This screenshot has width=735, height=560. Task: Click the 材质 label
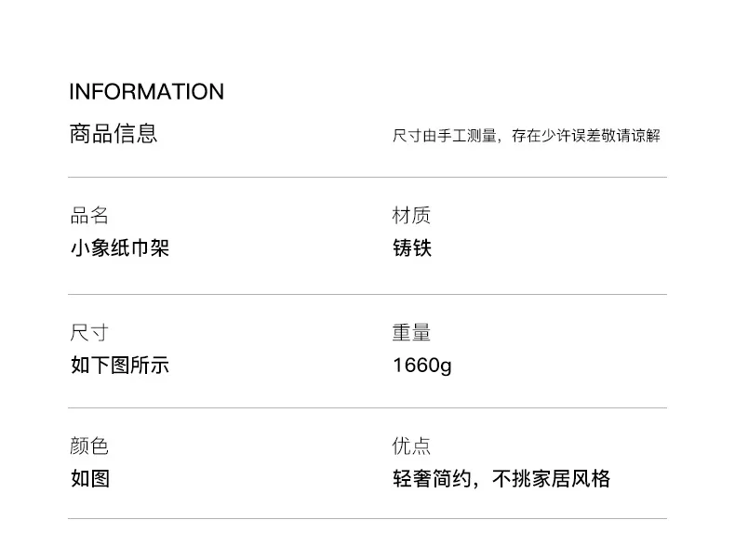[x=411, y=216]
